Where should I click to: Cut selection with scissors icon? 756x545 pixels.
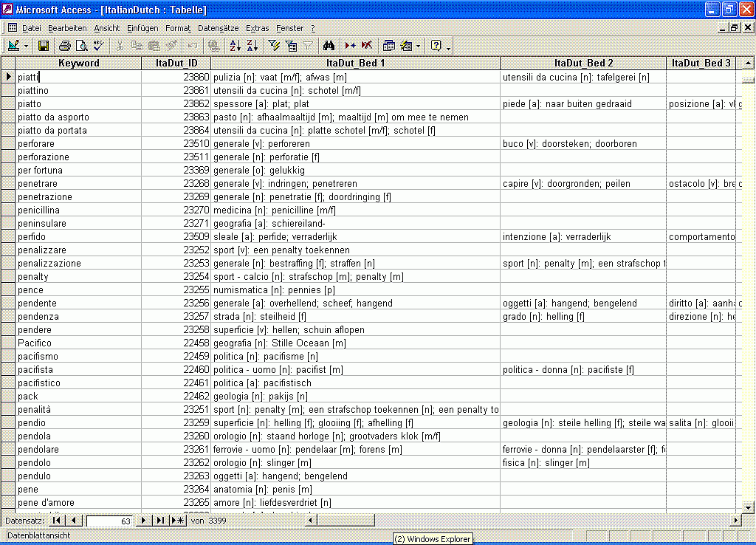tap(120, 46)
